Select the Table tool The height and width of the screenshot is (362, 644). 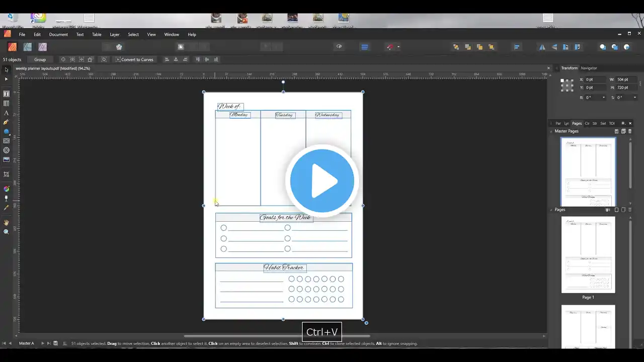7,104
